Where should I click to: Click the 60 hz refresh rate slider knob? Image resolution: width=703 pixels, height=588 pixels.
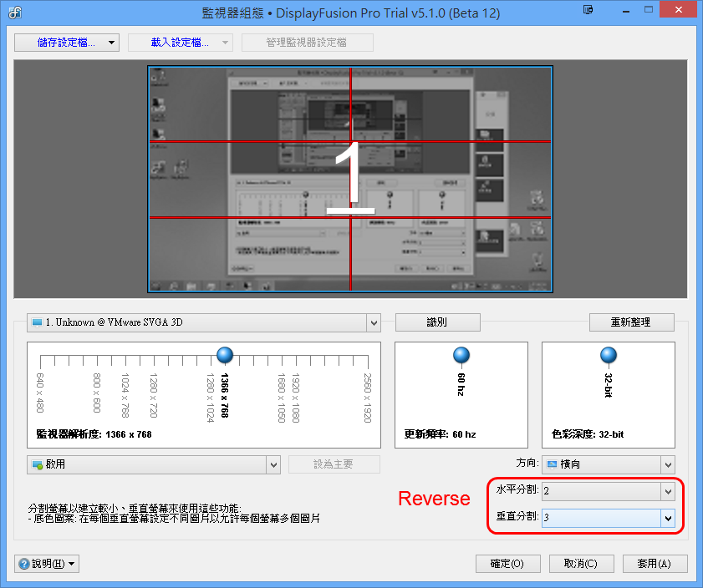pyautogui.click(x=461, y=357)
